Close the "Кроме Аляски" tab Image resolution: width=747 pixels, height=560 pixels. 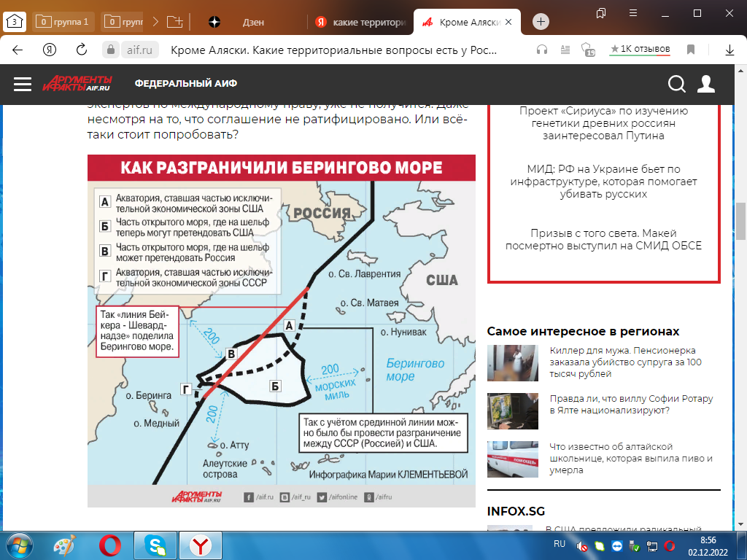pos(508,22)
